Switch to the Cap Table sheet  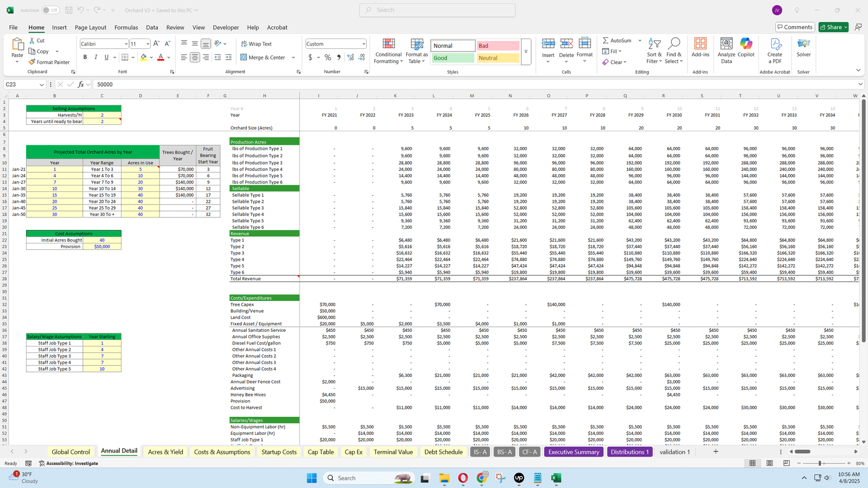[321, 452]
